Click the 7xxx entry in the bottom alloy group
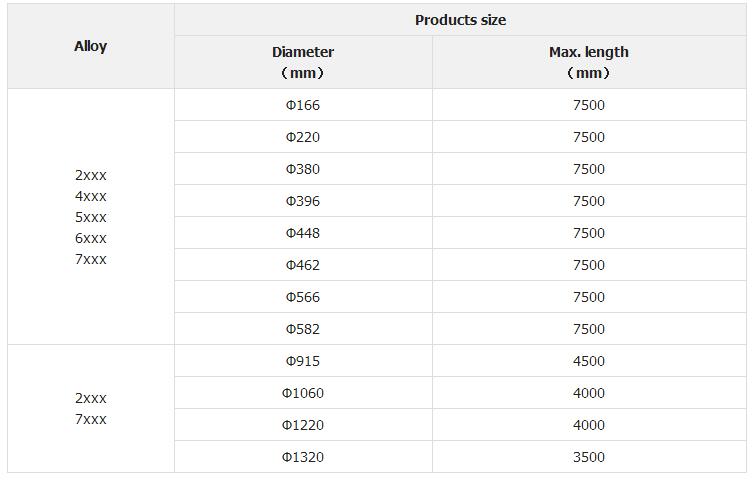The height and width of the screenshot is (481, 755). pyautogui.click(x=91, y=419)
